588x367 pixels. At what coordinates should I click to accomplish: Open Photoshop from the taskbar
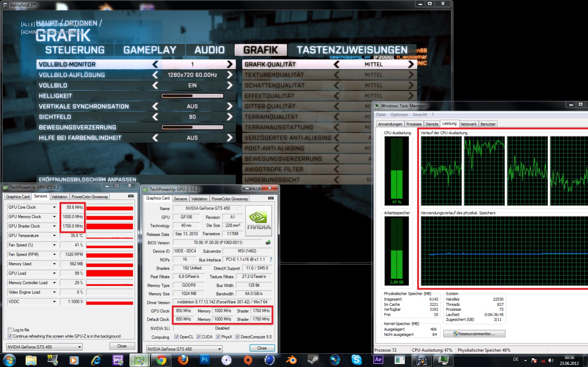[x=205, y=360]
